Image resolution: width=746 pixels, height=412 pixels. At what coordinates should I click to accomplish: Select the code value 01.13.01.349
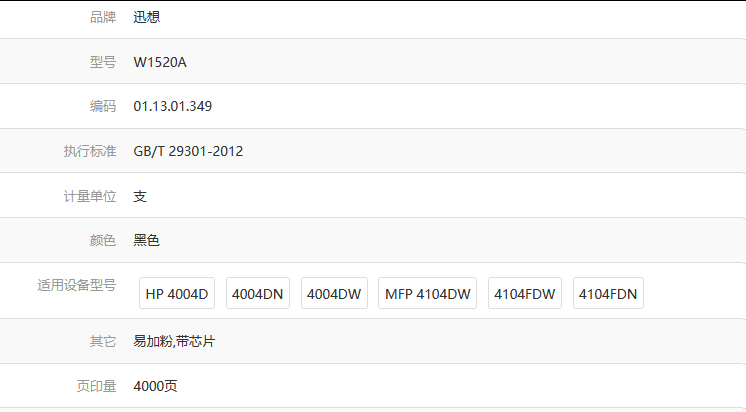[173, 106]
